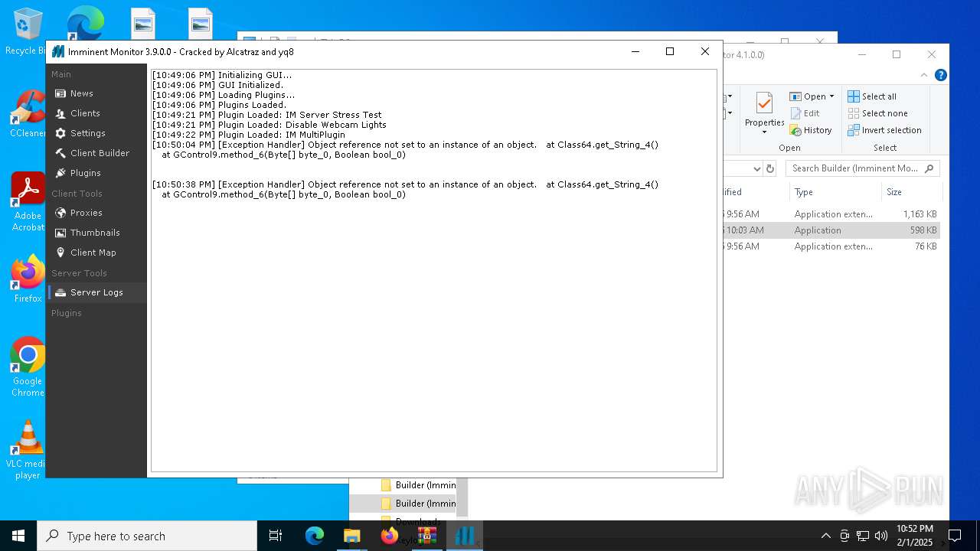Viewport: 980px width, 551px height.
Task: Click the Imminent Monitor taskbar icon
Action: (x=465, y=536)
